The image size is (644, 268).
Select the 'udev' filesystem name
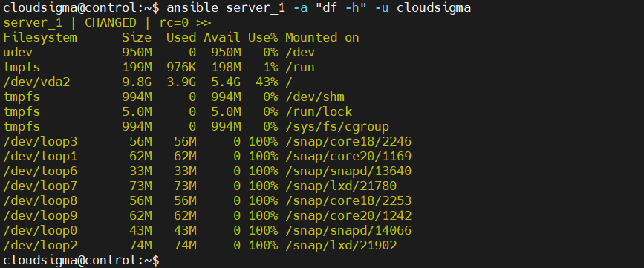18,53
